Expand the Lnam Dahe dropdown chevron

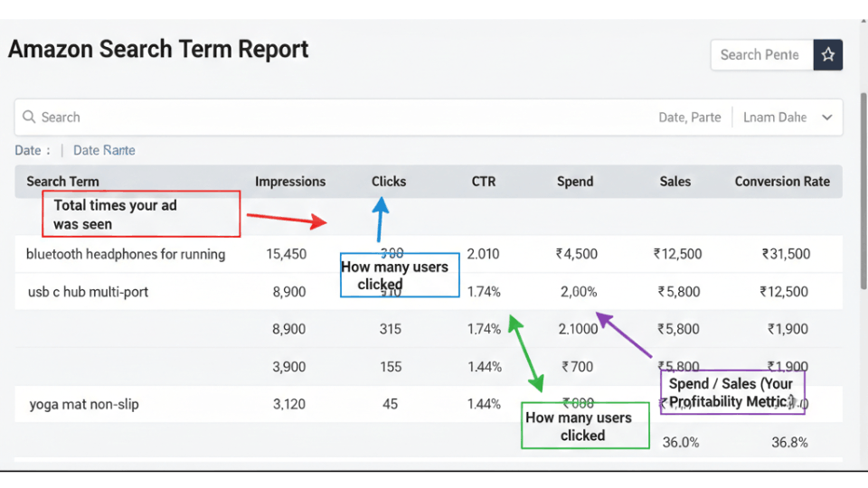click(x=826, y=117)
